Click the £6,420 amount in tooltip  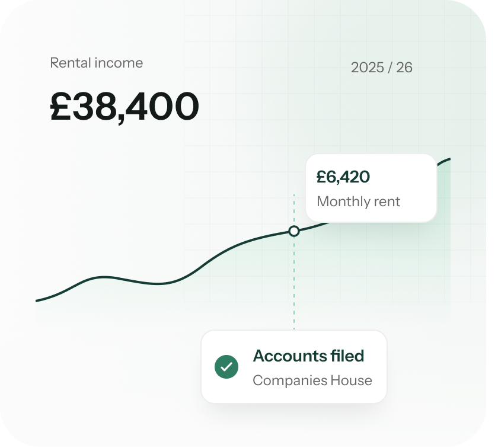[x=343, y=177]
